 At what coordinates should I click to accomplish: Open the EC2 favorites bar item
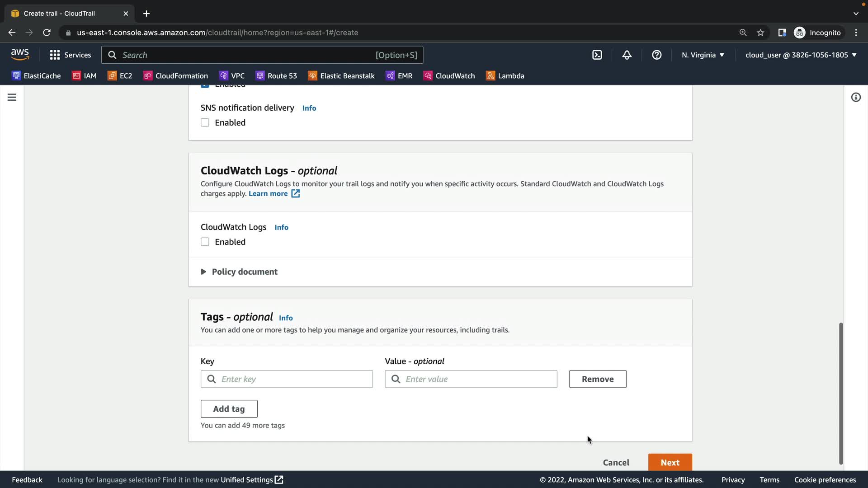(x=120, y=75)
